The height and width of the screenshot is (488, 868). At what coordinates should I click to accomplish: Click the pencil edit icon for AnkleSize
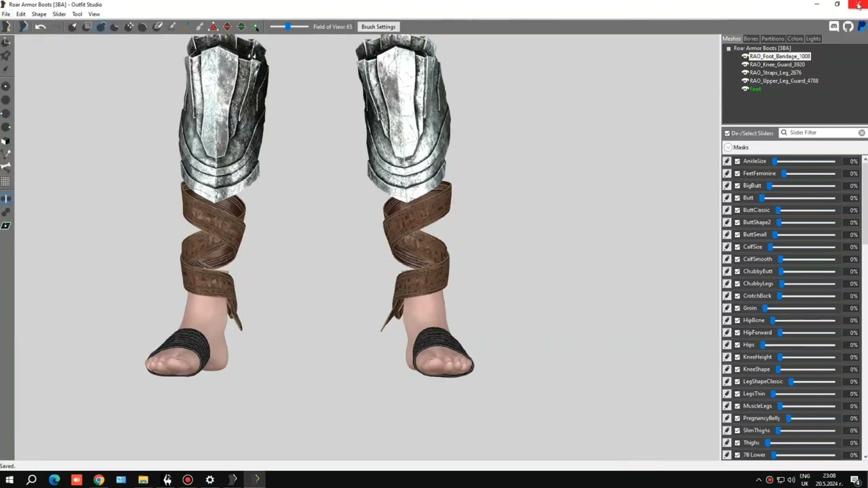pyautogui.click(x=727, y=161)
